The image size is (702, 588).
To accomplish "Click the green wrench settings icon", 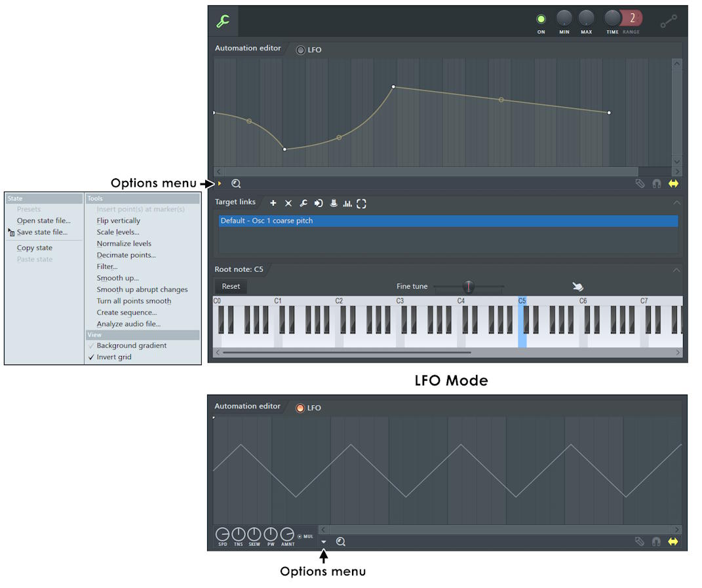I will [x=223, y=21].
